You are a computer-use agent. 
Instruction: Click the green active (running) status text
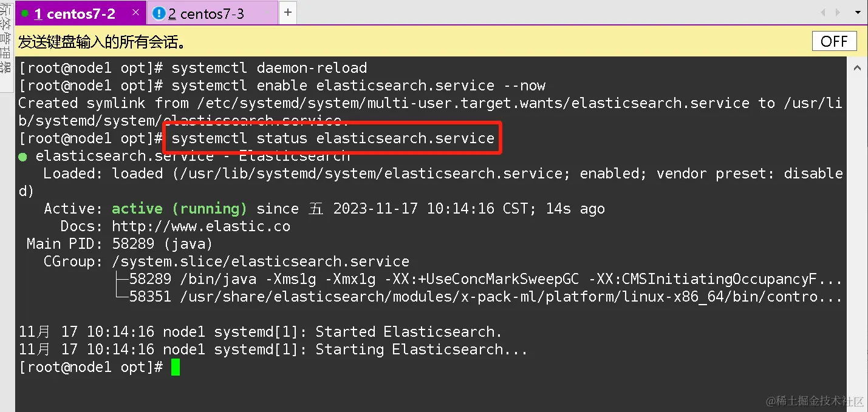point(179,209)
